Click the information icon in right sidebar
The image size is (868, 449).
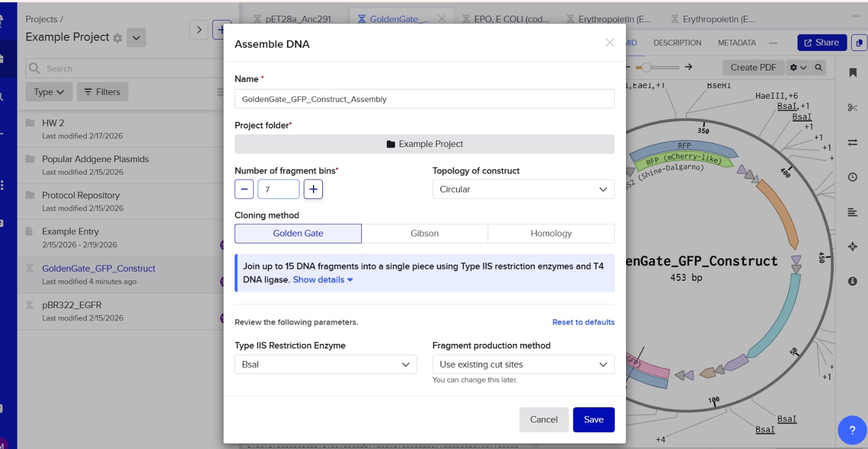853,281
